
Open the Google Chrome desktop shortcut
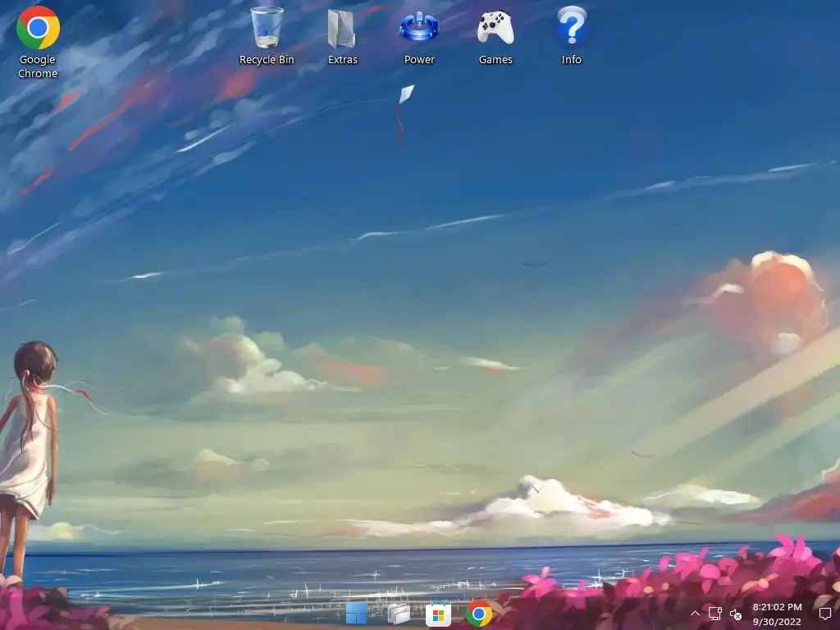pos(38,43)
